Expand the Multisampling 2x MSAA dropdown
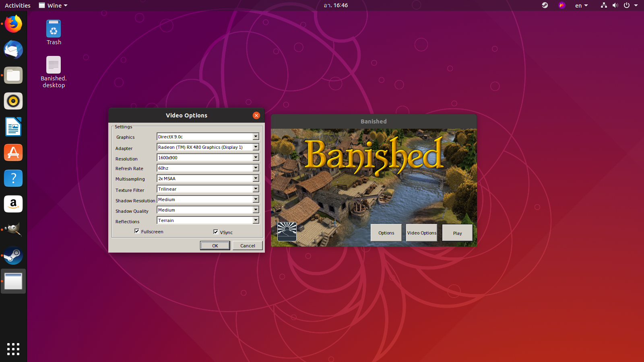Screen dimensions: 644x362 (x=256, y=179)
